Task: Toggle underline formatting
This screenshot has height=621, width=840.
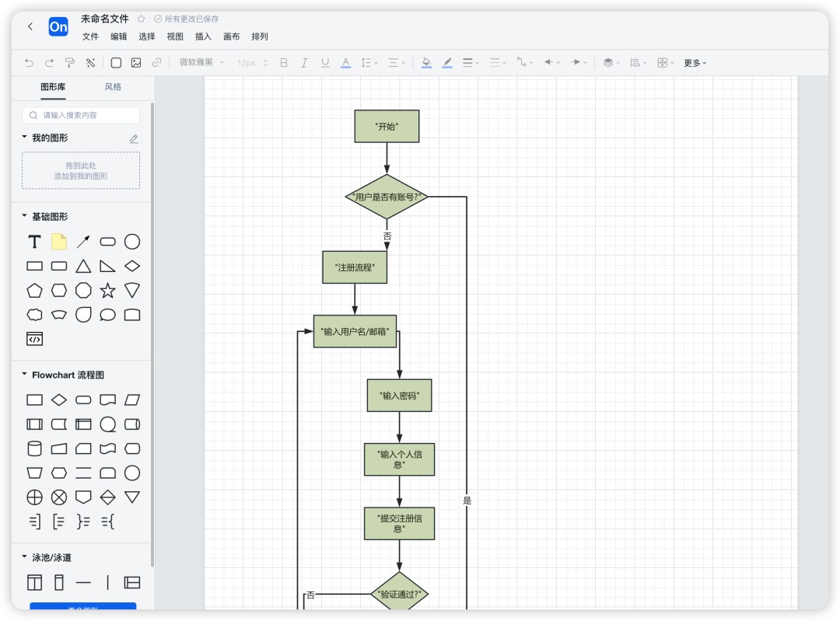Action: tap(324, 63)
